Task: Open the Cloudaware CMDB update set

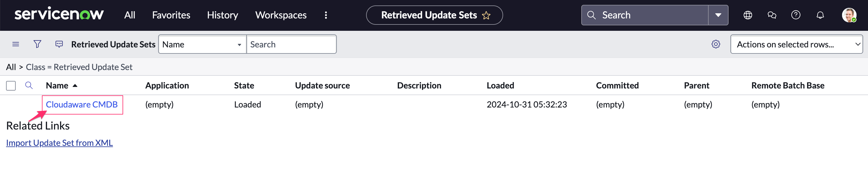Action: click(81, 104)
